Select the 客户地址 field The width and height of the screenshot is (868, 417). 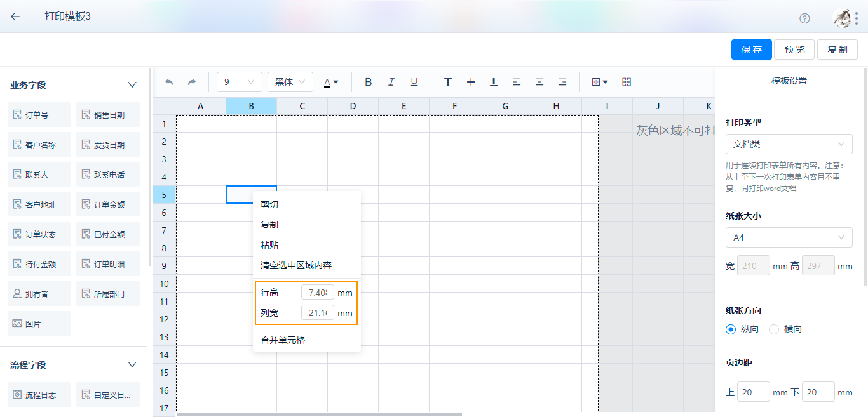[39, 204]
